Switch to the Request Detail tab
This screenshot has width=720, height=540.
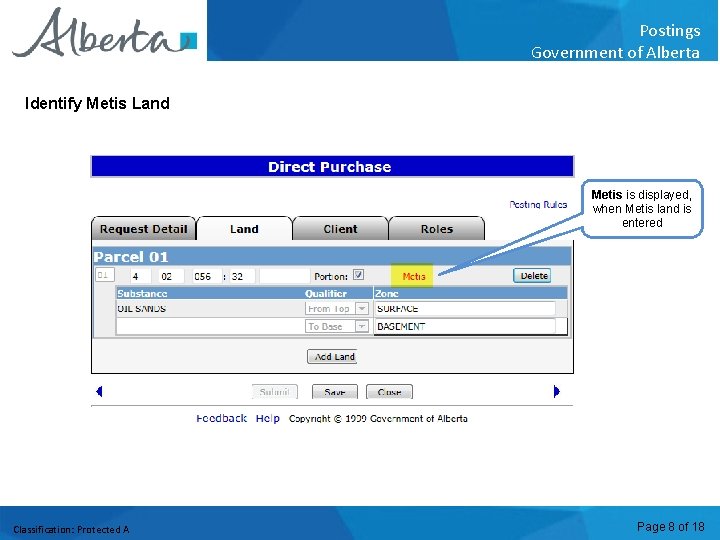(143, 229)
